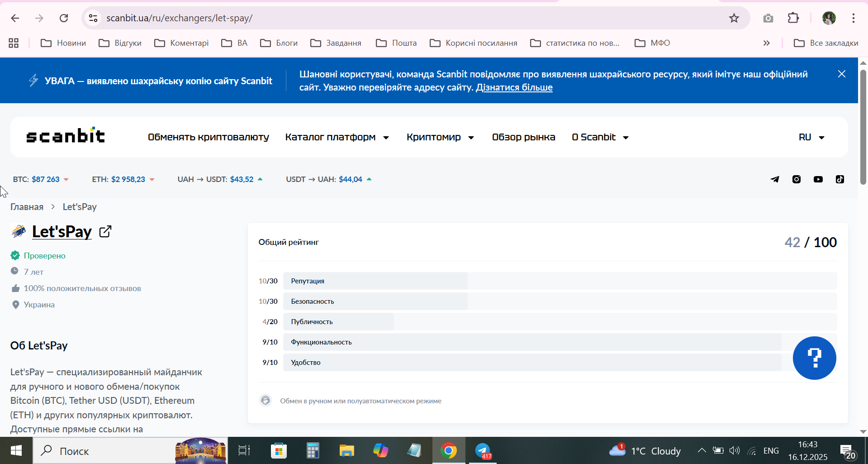Open the browser extensions puzzle icon
The height and width of the screenshot is (464, 868).
(x=793, y=18)
